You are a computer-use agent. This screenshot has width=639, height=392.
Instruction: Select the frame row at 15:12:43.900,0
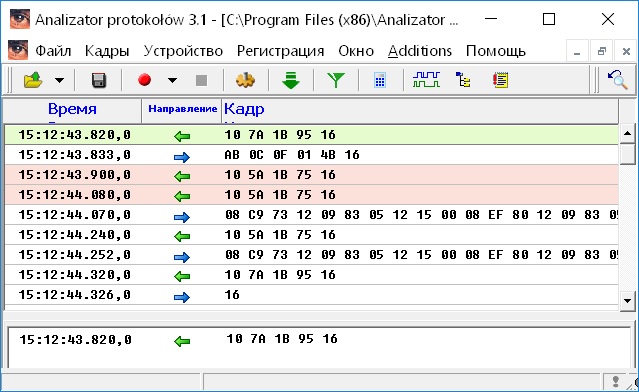point(311,175)
